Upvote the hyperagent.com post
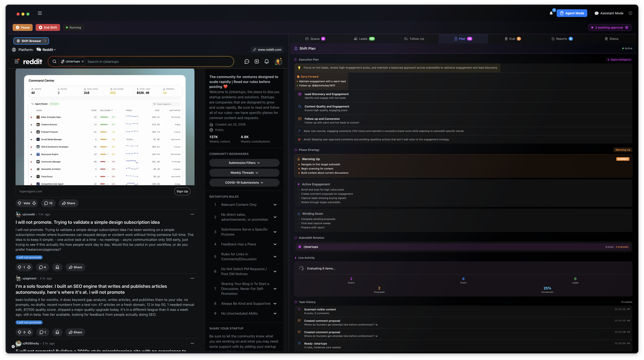The image size is (644, 360). pyautogui.click(x=20, y=203)
